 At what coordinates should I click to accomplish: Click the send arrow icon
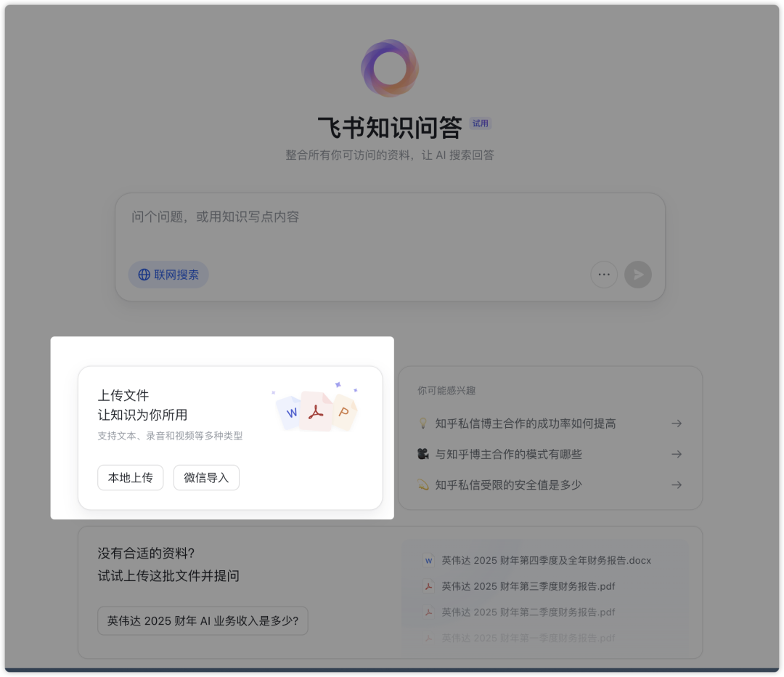637,275
